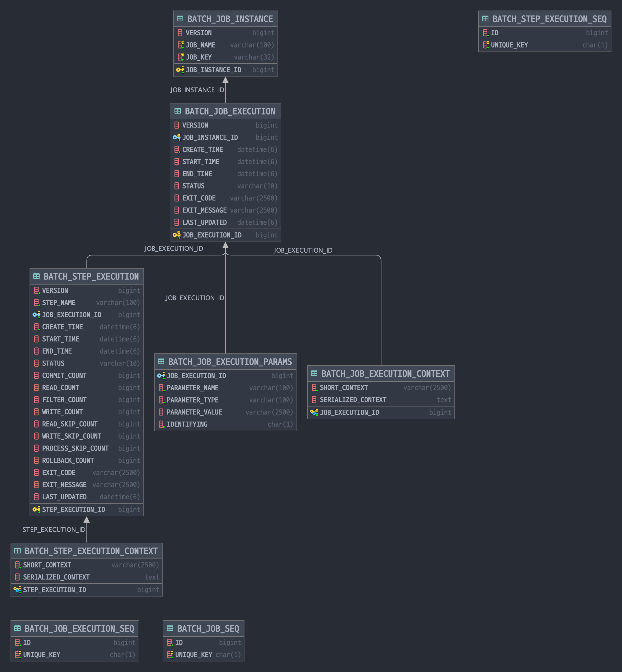
Task: Select the BATCH_JOB_EXECUTION table header
Action: [229, 111]
